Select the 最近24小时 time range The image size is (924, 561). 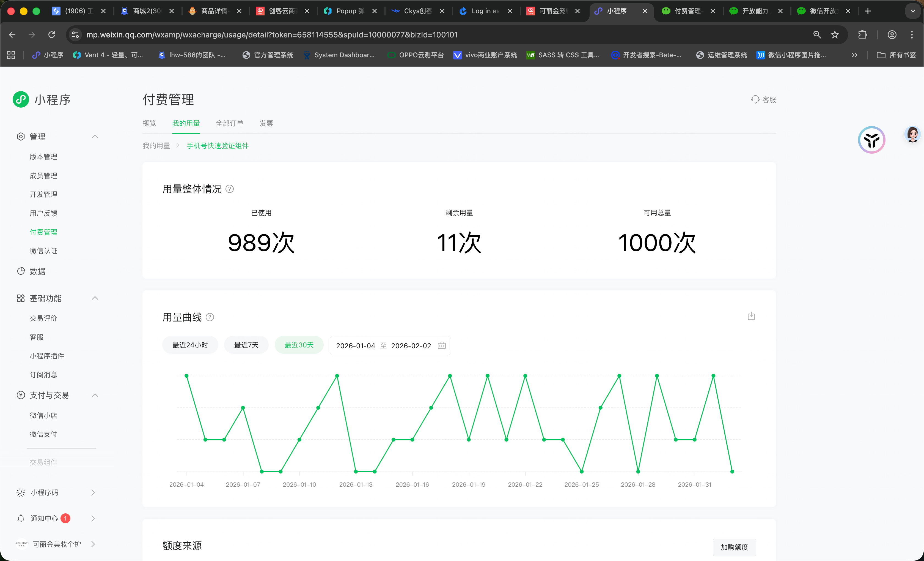pyautogui.click(x=190, y=345)
